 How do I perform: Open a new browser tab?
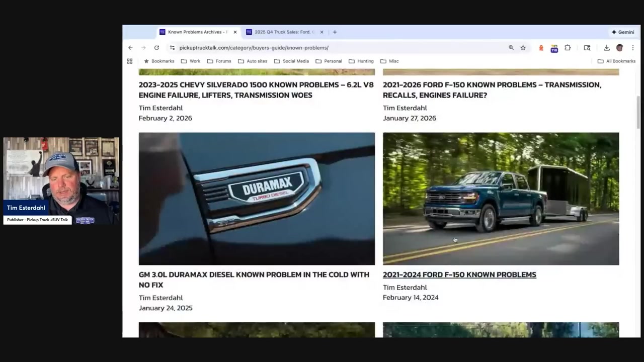[x=335, y=32]
